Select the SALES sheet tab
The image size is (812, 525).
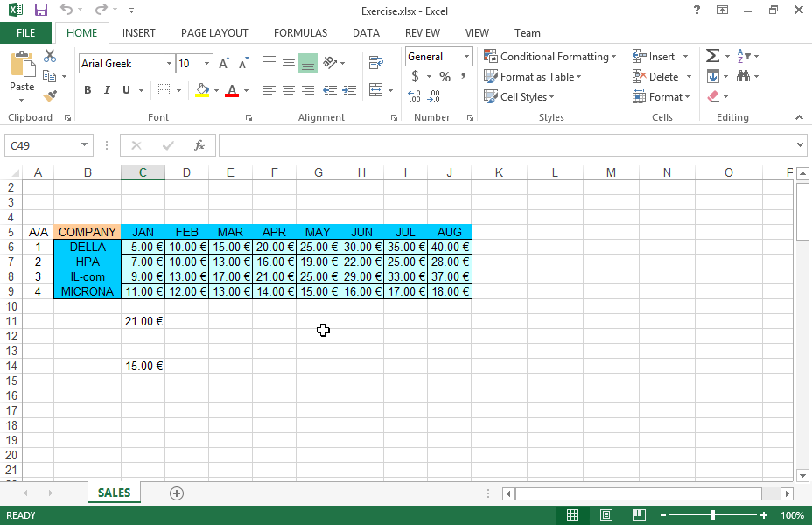tap(113, 493)
